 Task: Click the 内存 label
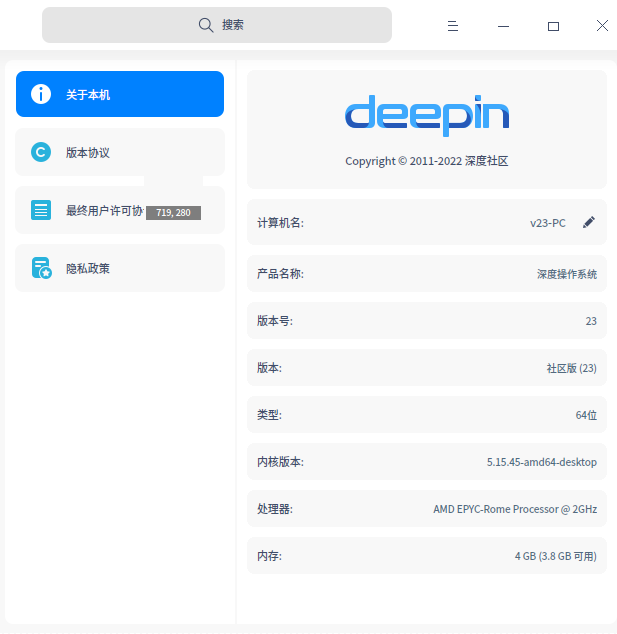coord(269,556)
